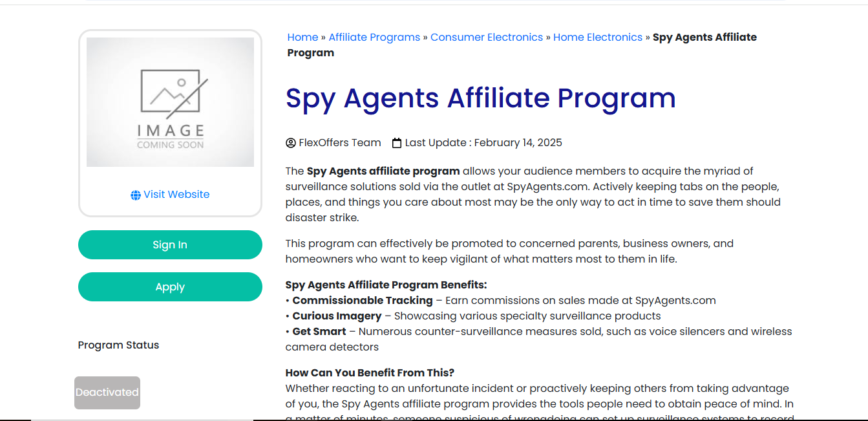868x421 pixels.
Task: Open Affiliate Programs breadcrumb link
Action: tap(374, 38)
